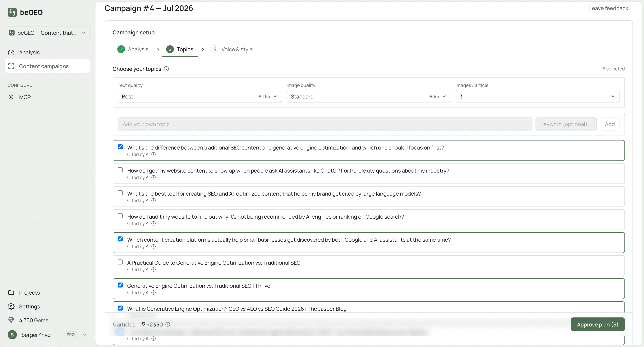Check the ChatGPT or Perplexity questions topic
Screen dimensions: 644x347
tap(120, 170)
